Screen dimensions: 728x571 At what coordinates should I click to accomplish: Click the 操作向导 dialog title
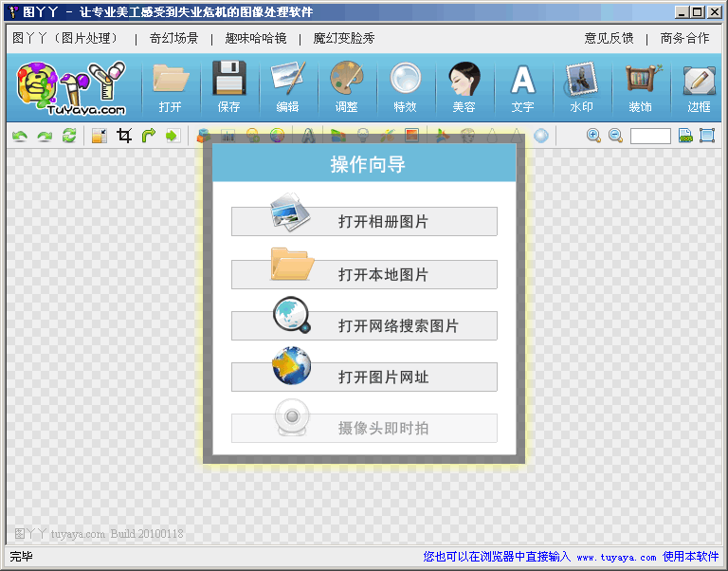[x=368, y=164]
